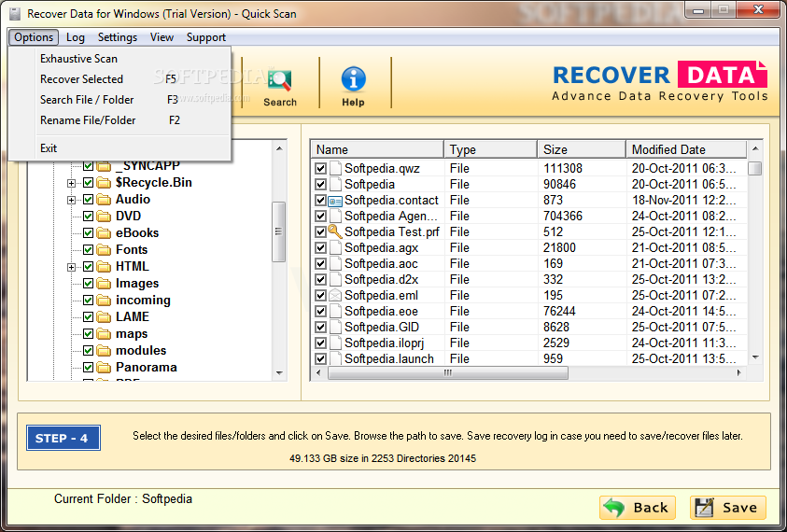This screenshot has width=787, height=532.
Task: Click folder tree scroll down arrow
Action: 279,373
